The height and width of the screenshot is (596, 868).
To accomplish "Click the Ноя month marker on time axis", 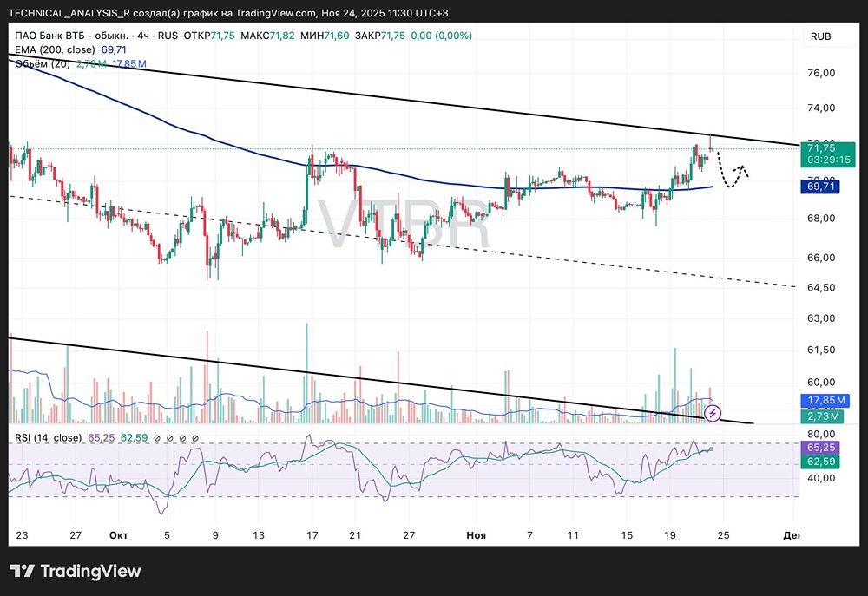I will pos(476,535).
